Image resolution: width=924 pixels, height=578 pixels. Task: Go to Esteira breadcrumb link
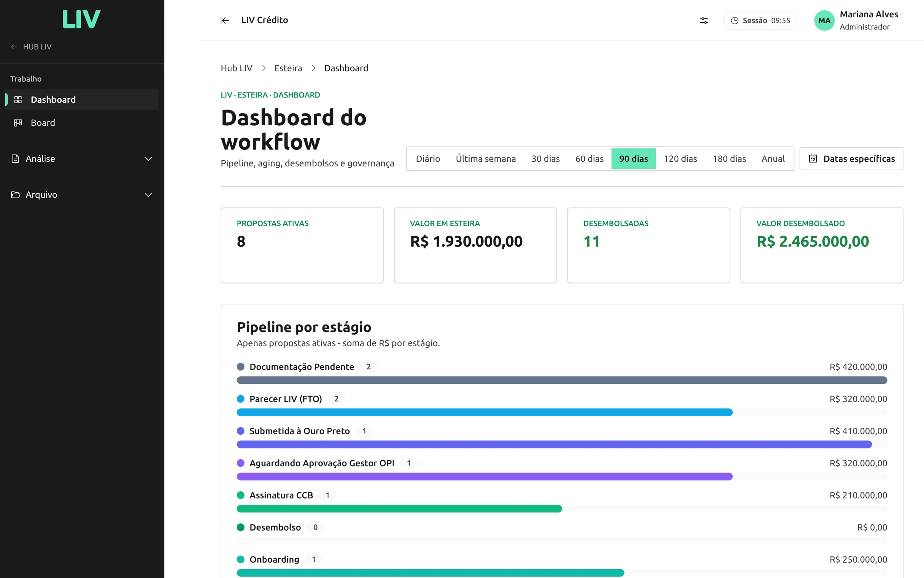coord(288,68)
